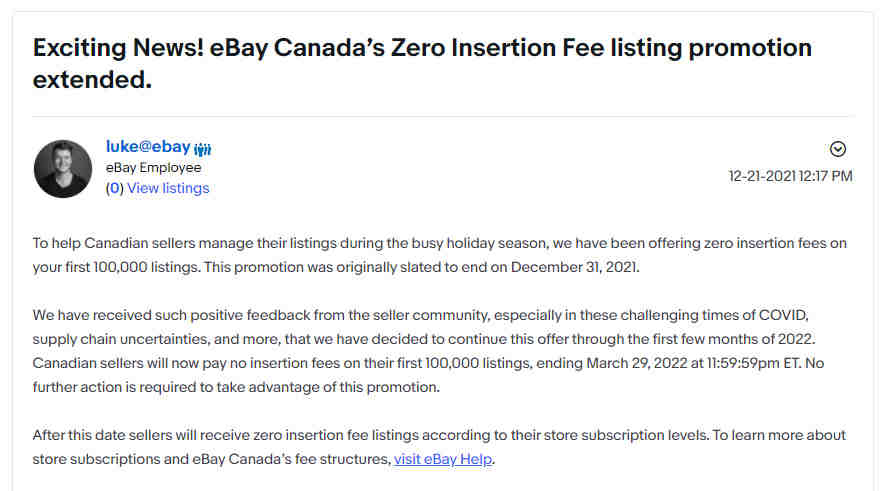The image size is (883, 491).
Task: Click the word 'extended.' in the title
Action: click(x=92, y=79)
